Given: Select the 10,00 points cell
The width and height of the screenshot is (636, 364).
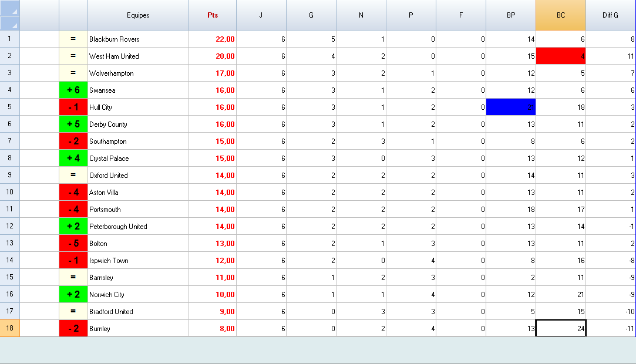Looking at the screenshot, I should click(x=213, y=295).
